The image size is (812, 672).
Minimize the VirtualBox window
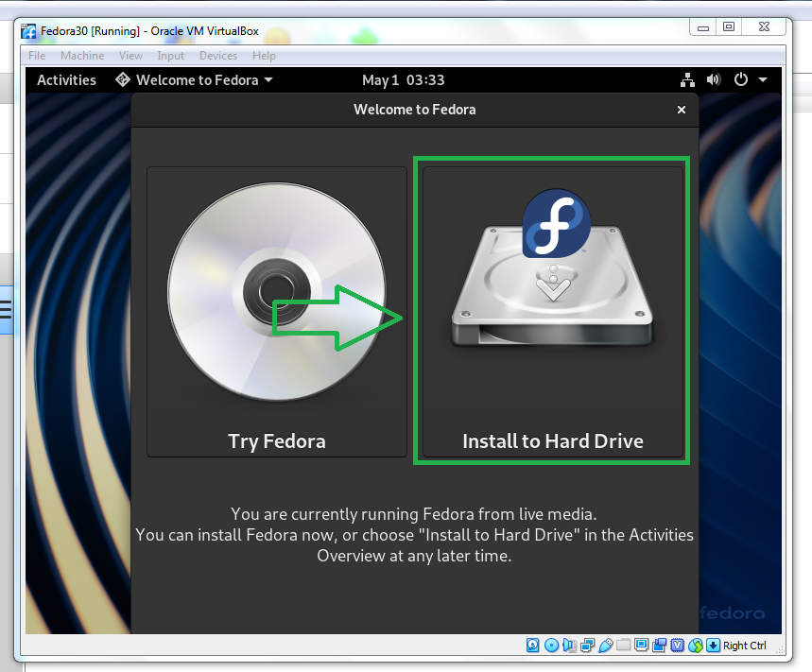click(x=703, y=26)
